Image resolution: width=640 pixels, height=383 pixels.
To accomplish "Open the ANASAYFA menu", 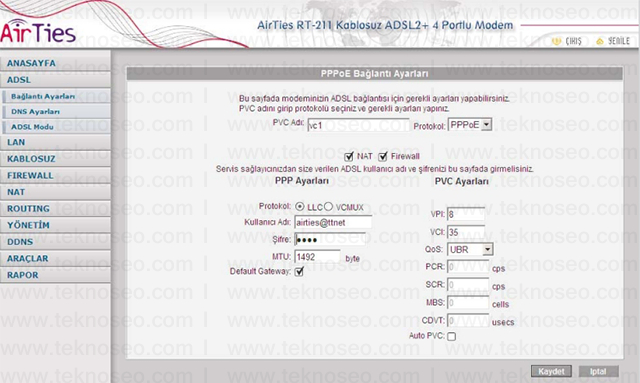I will [55, 63].
